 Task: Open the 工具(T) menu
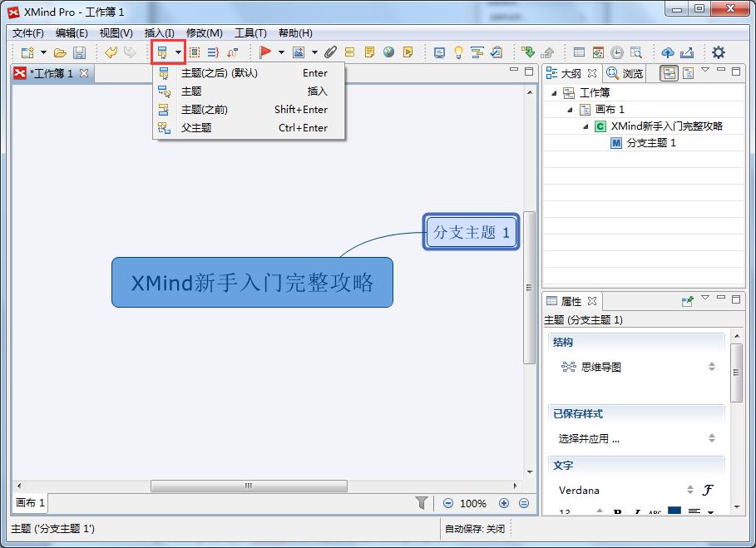coord(253,32)
